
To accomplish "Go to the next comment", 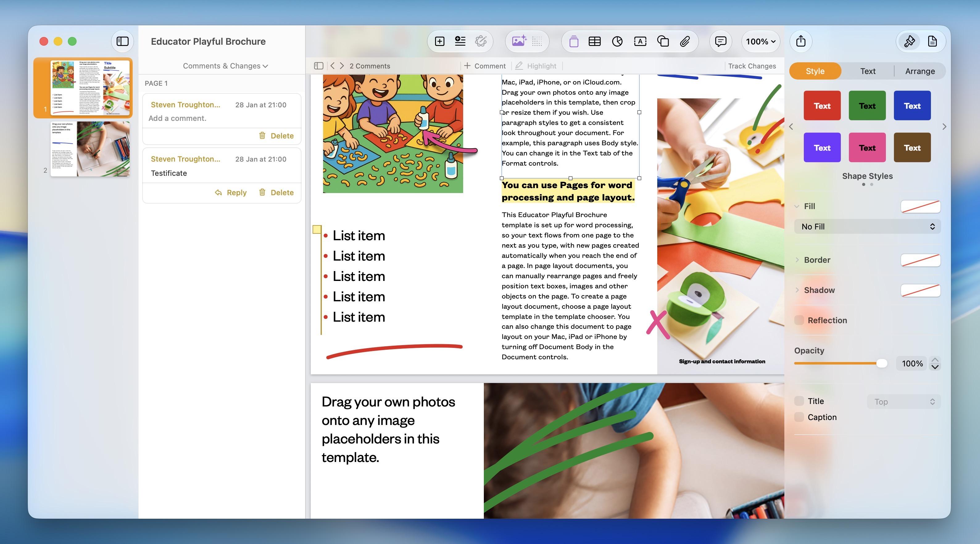I will (x=342, y=66).
